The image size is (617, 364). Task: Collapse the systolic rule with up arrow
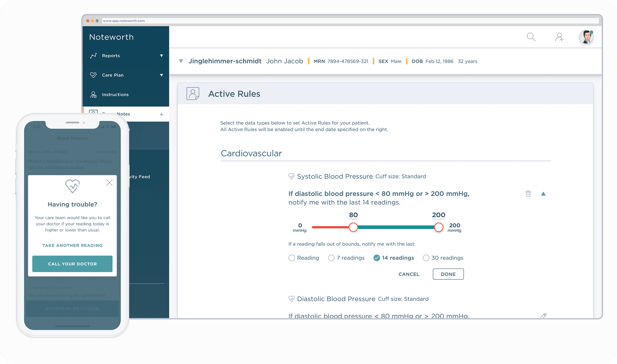543,194
